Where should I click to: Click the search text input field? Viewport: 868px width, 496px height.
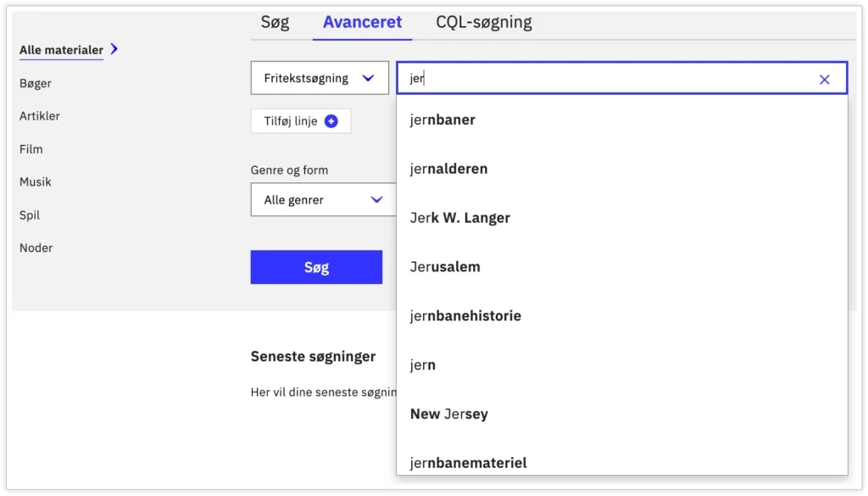pyautogui.click(x=610, y=79)
